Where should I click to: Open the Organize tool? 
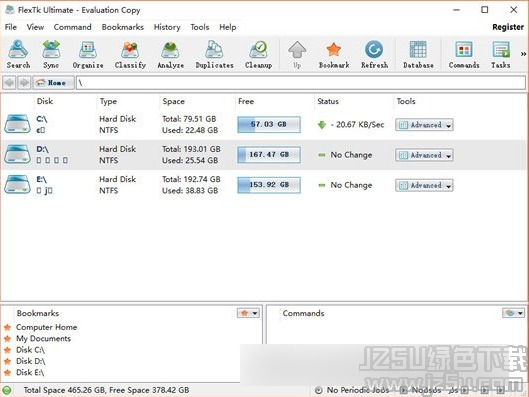pyautogui.click(x=88, y=54)
